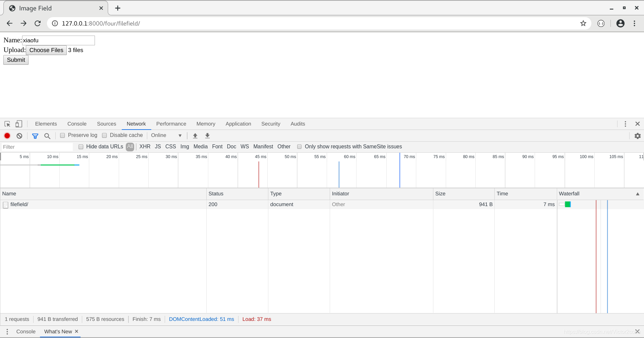This screenshot has width=644, height=338.
Task: Filter requests by JS
Action: (158, 147)
